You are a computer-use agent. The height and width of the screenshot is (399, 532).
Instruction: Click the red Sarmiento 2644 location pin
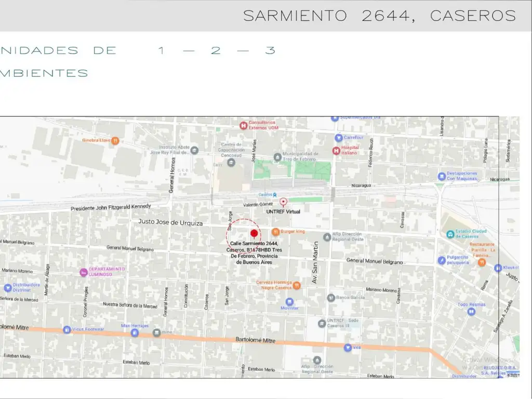point(254,234)
